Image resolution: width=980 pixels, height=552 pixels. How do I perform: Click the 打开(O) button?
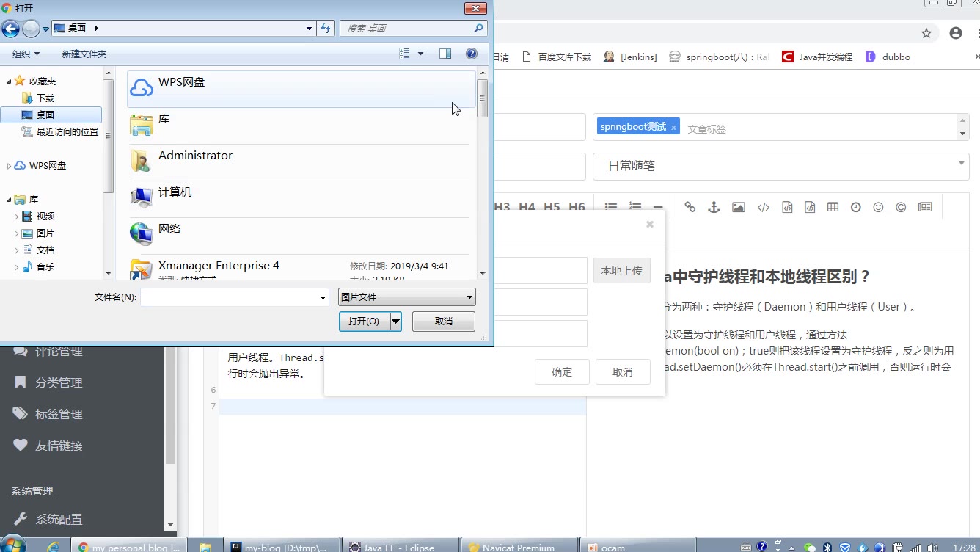click(x=365, y=322)
